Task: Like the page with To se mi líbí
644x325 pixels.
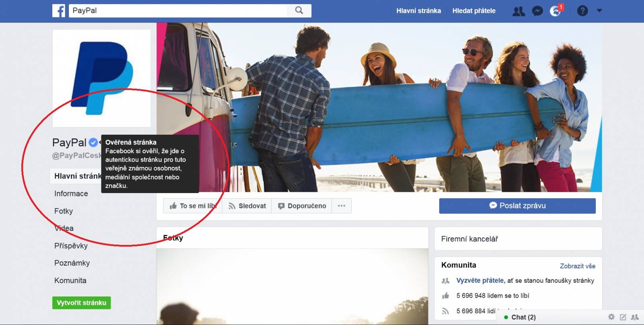Action: point(193,206)
